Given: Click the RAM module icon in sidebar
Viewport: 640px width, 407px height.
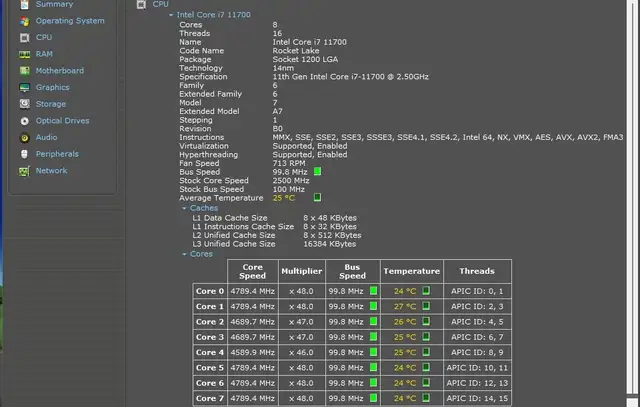Looking at the screenshot, I should (x=24, y=54).
